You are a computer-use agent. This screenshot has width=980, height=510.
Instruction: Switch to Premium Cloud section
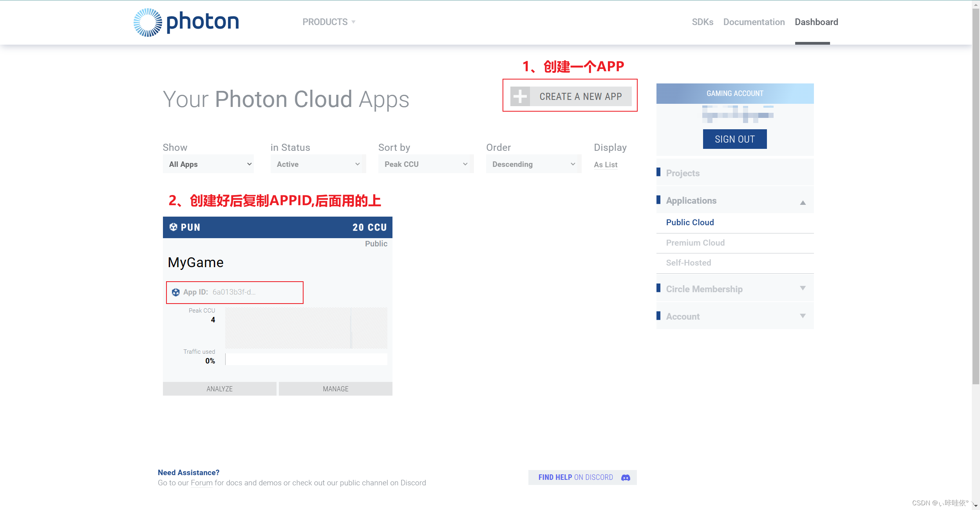pos(696,242)
